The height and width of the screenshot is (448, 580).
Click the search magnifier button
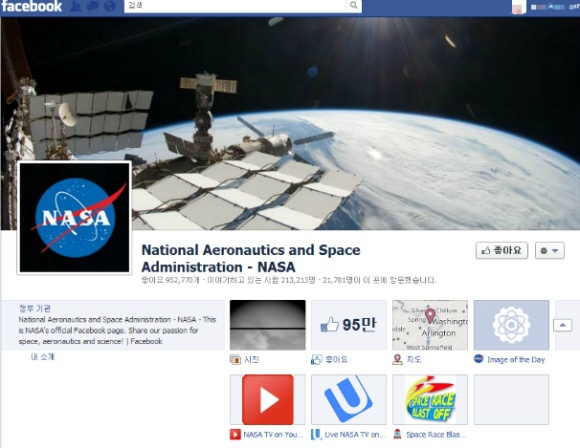tap(353, 6)
